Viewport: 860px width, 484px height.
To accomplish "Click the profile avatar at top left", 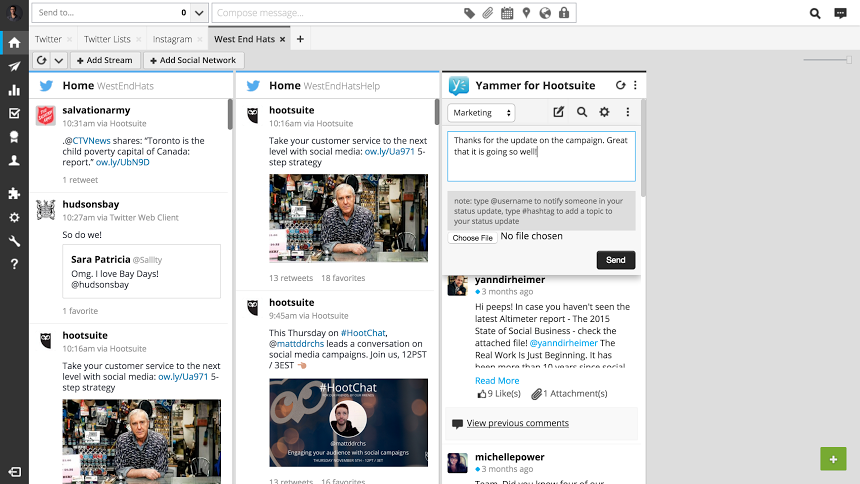I will pos(14,13).
